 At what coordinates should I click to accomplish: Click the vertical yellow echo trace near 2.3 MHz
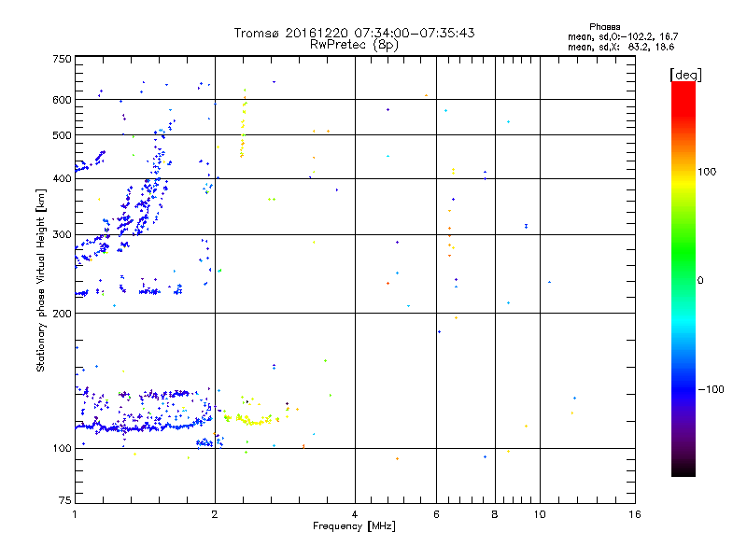pos(244,123)
